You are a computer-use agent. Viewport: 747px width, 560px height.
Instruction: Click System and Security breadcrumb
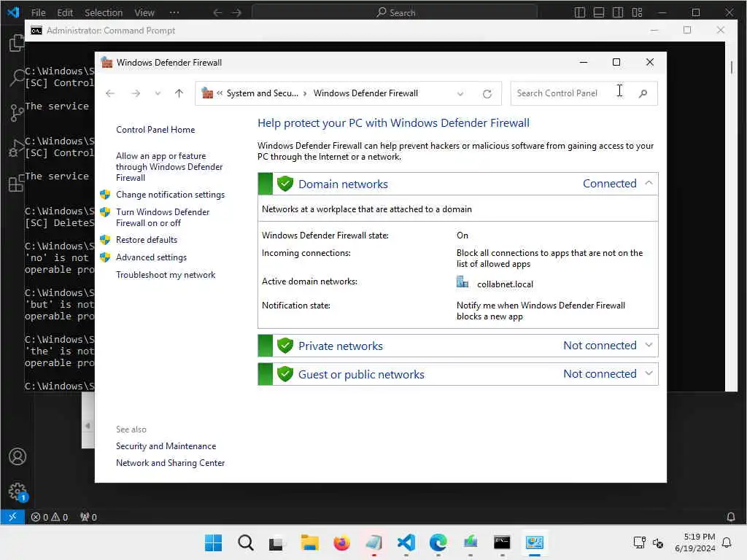(x=262, y=93)
